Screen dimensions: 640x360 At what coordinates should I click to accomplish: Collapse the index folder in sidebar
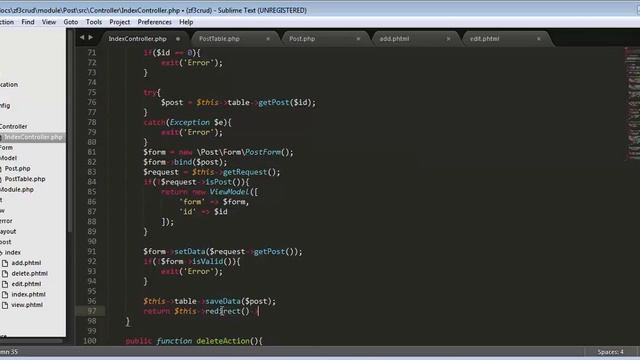[12, 252]
